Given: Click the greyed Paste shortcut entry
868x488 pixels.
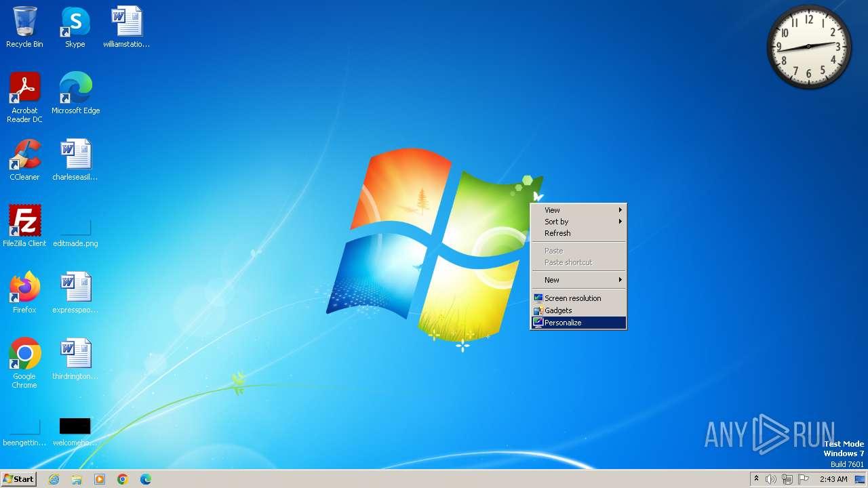Looking at the screenshot, I should [578, 262].
